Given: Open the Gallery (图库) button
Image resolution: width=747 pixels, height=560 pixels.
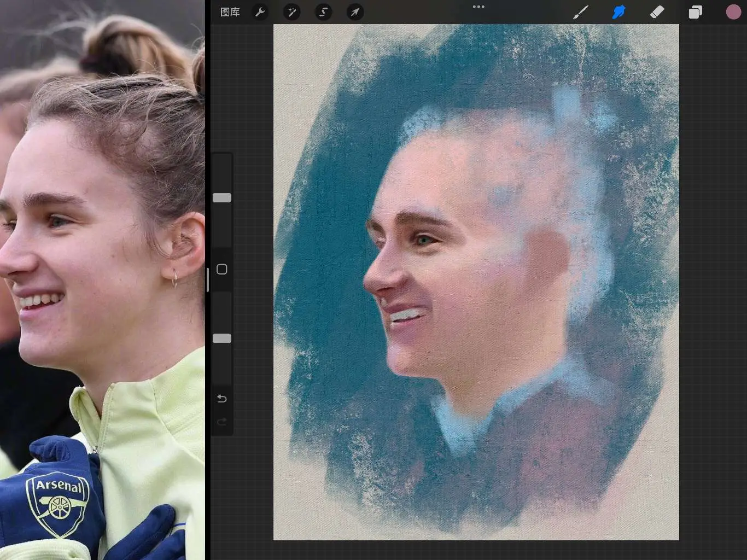Looking at the screenshot, I should click(230, 12).
